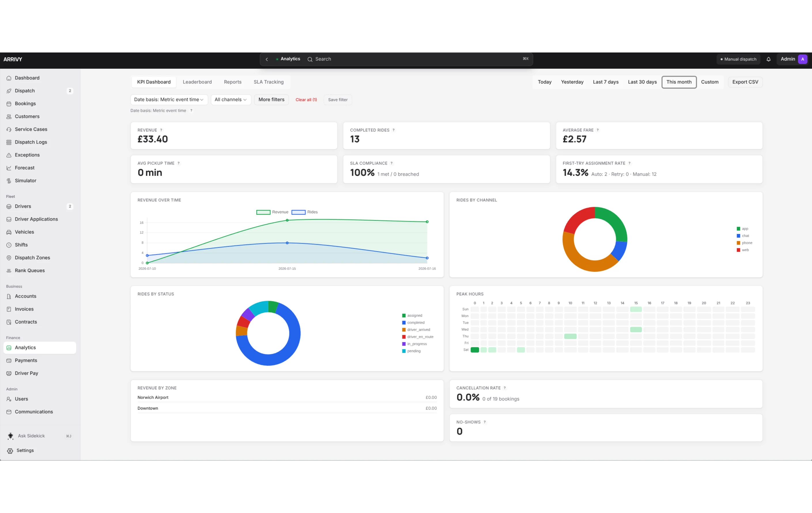This screenshot has height=513, width=812.
Task: Open the All channels dropdown
Action: click(231, 99)
